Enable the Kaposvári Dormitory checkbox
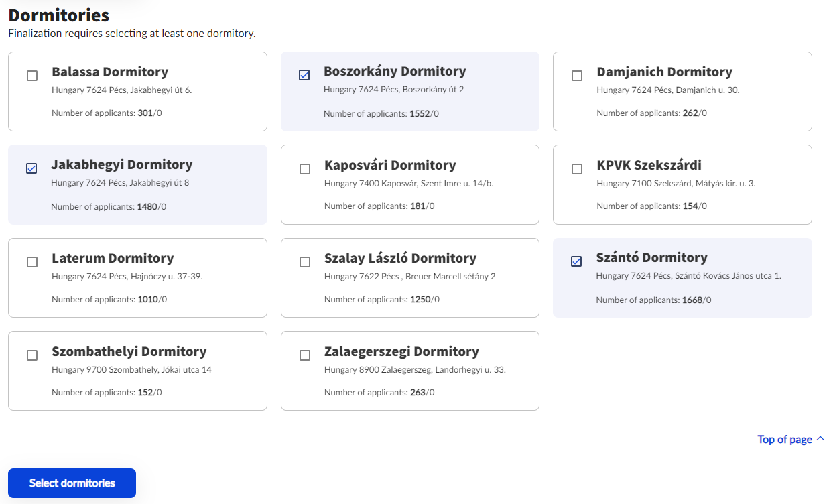This screenshot has height=504, width=829. point(305,169)
